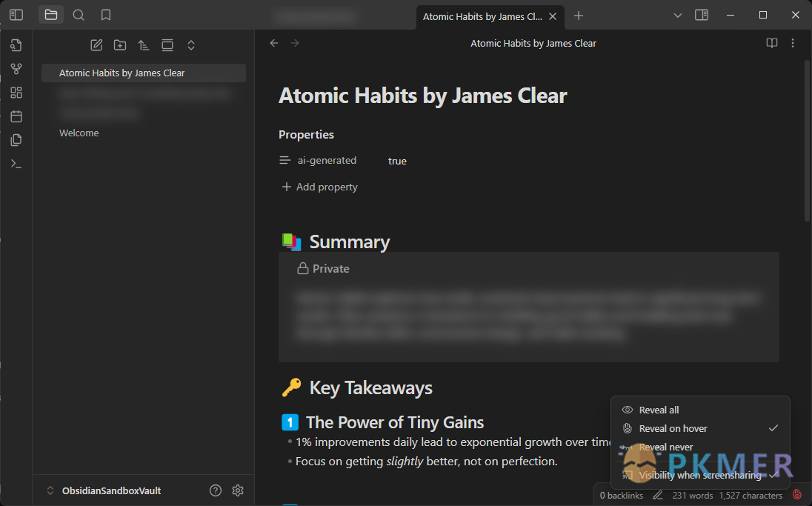Click the ai-generated property type icon
Screen dimensions: 812x506
coord(284,161)
